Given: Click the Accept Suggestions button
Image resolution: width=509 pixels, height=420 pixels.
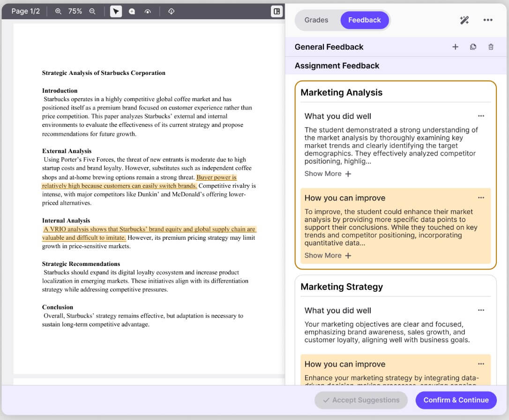Looking at the screenshot, I should (361, 400).
